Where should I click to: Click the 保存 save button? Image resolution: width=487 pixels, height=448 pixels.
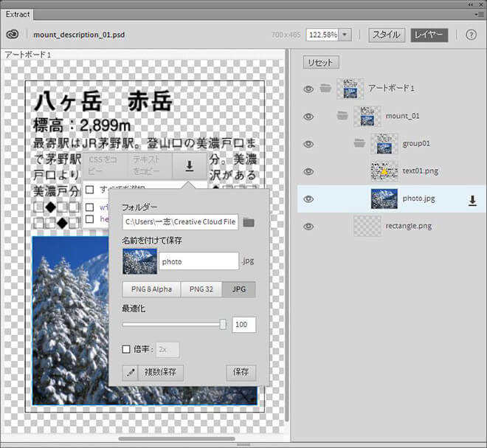tap(241, 373)
